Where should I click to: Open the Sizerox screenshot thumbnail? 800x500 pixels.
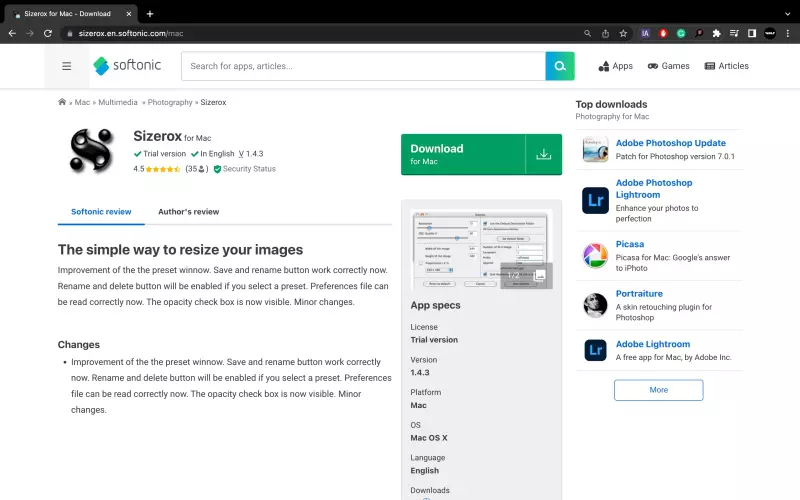(481, 249)
